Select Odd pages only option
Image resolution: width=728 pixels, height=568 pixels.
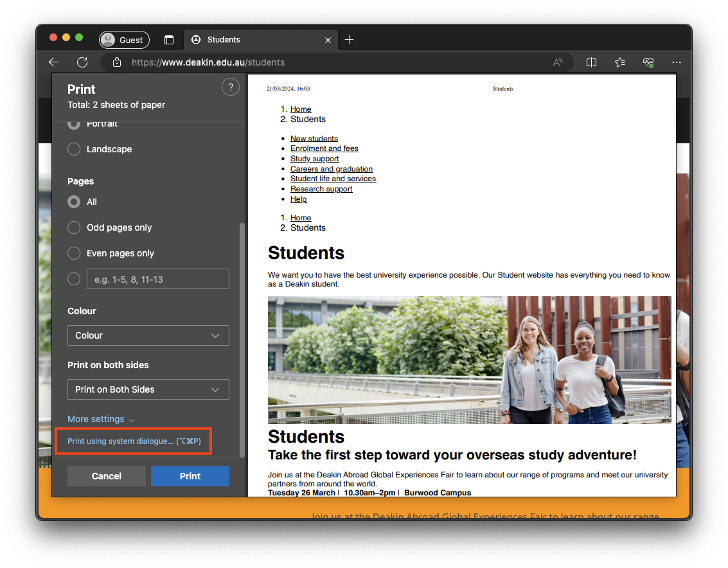point(75,227)
